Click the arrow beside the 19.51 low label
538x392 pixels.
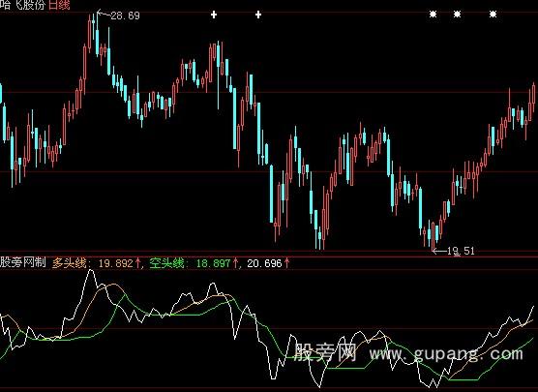(439, 251)
